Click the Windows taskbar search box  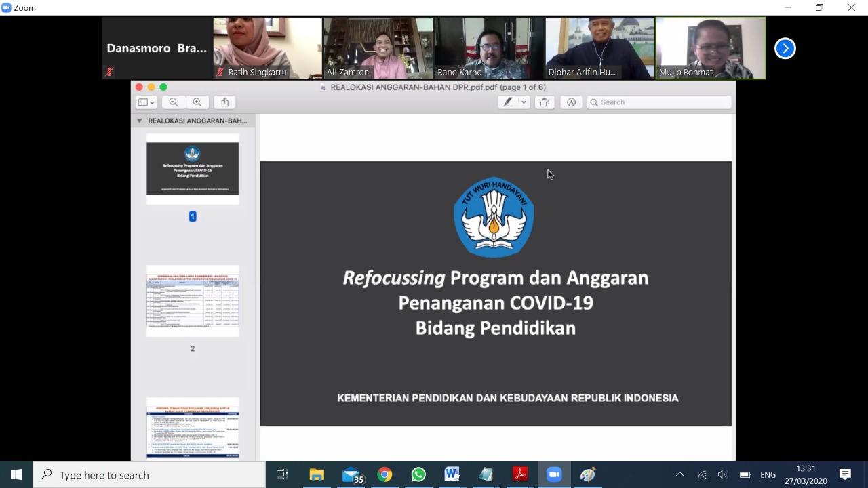[149, 475]
